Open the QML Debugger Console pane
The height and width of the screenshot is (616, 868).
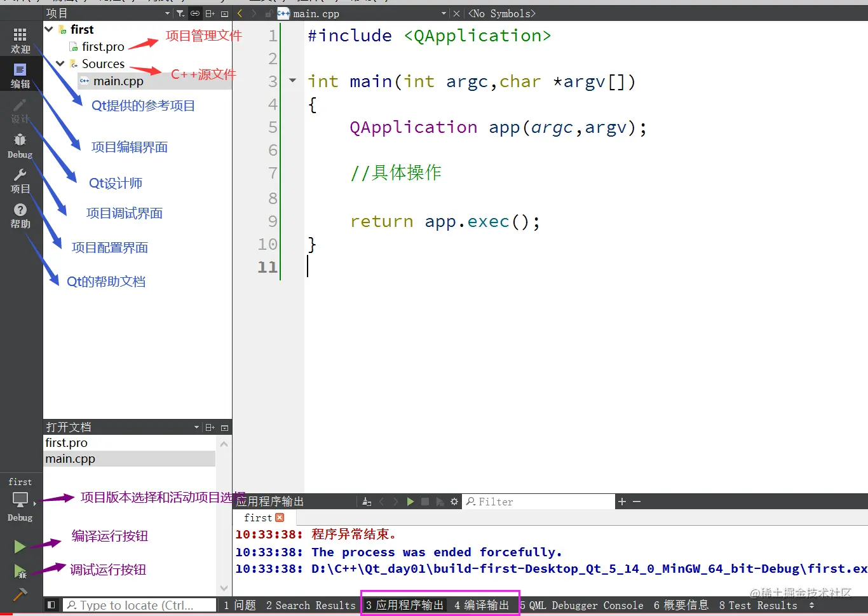point(581,605)
